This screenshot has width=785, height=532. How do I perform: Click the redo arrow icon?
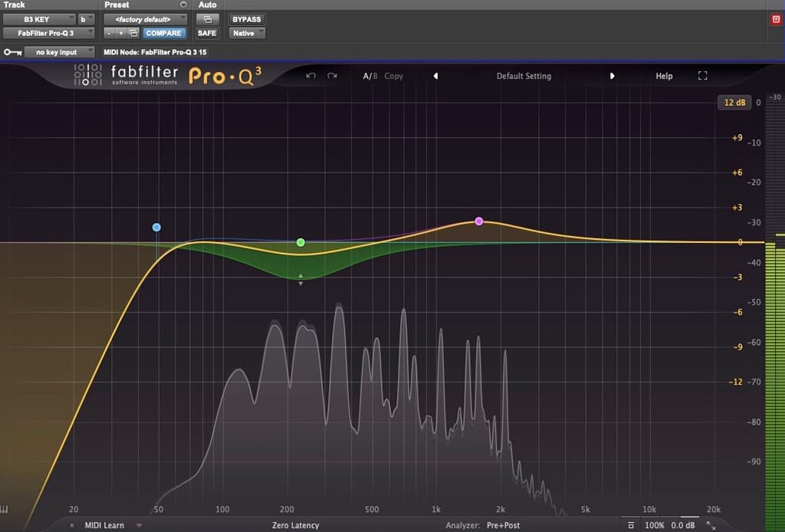tap(332, 76)
